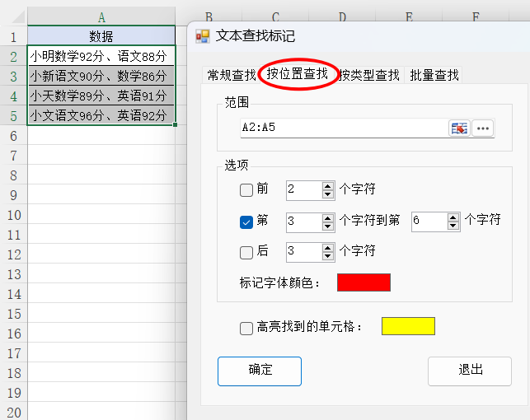Decrease the start position spinner value

point(328,226)
